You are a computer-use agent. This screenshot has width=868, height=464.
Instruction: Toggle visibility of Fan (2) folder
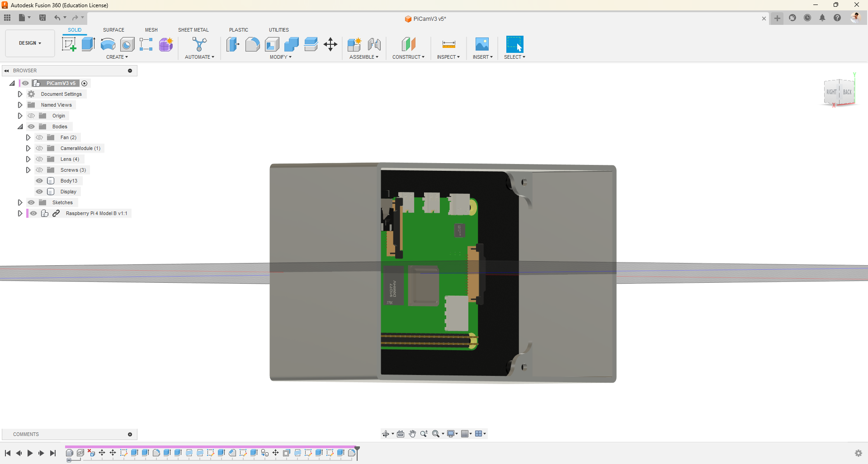(39, 137)
